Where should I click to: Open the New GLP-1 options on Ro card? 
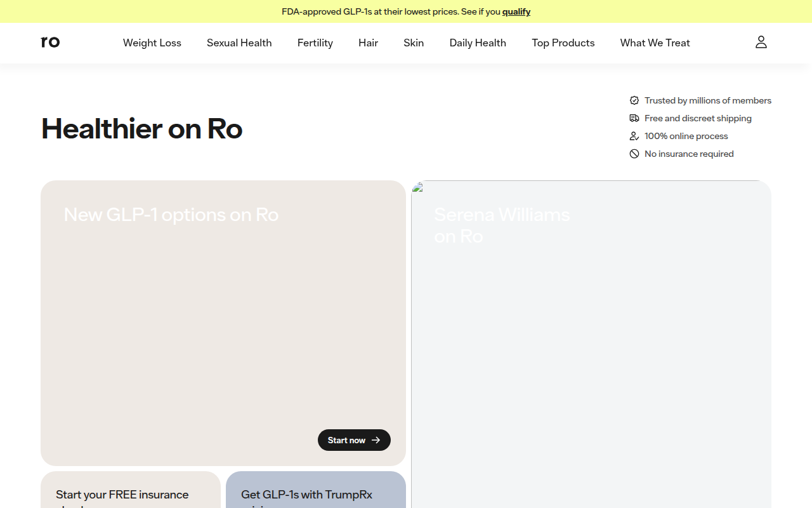click(223, 323)
